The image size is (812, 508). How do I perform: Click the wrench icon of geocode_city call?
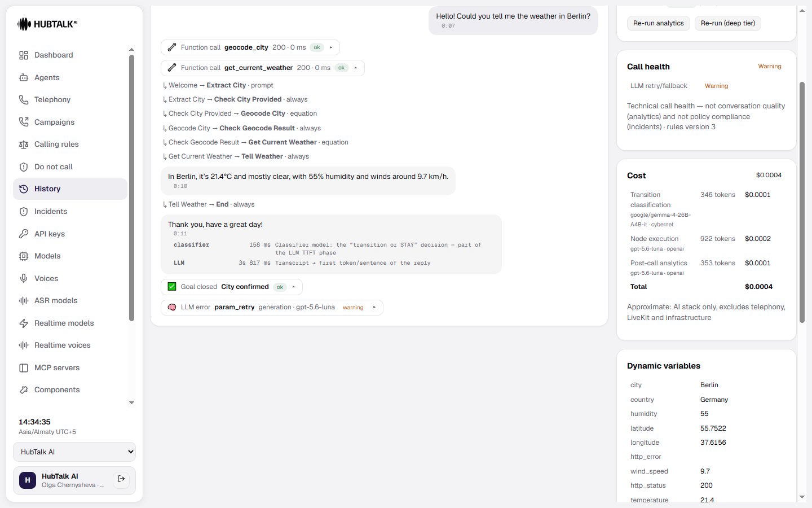pos(172,47)
